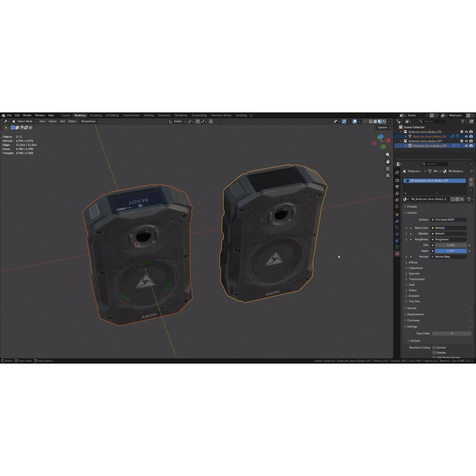The width and height of the screenshot is (476, 476).
Task: Hide Bodycam_Axon_Body4_ON collection with eye icon
Action: [x=467, y=132]
